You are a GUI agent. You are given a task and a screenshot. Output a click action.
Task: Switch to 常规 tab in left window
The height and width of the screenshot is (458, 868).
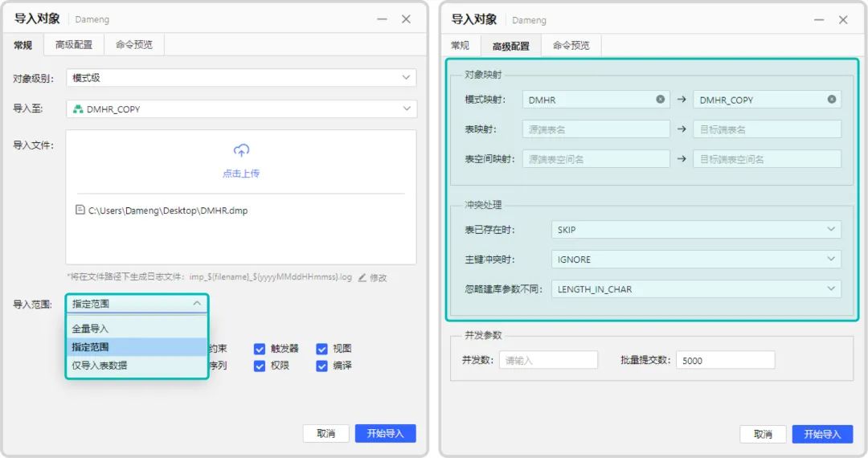pyautogui.click(x=23, y=45)
